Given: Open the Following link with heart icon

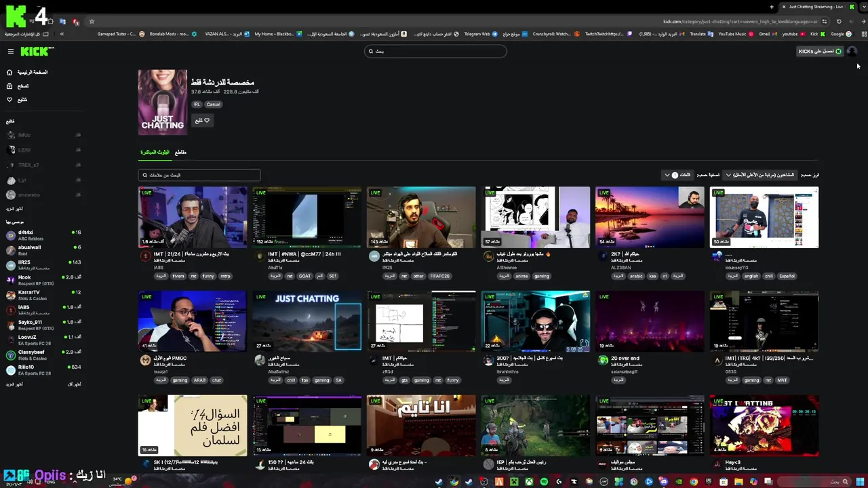Looking at the screenshot, I should click(x=18, y=100).
